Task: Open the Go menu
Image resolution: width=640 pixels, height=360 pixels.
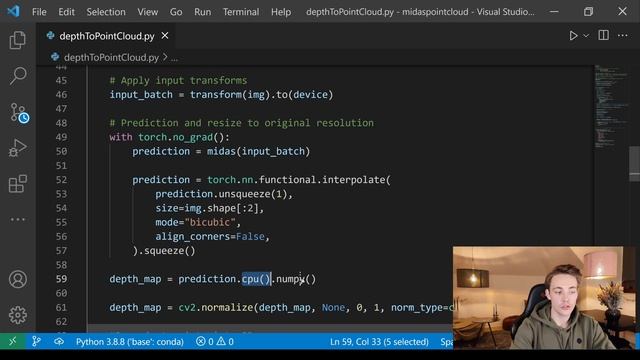Action: [x=176, y=12]
